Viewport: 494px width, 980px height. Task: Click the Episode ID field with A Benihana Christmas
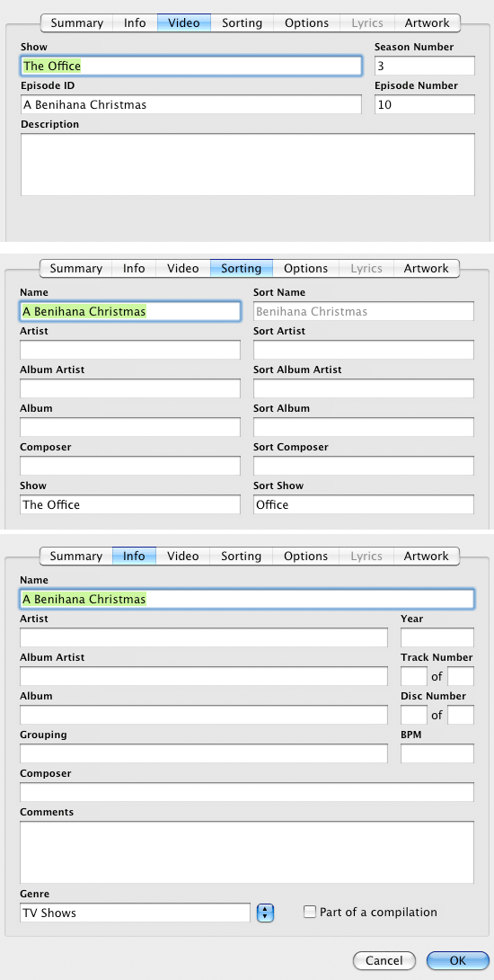191,104
